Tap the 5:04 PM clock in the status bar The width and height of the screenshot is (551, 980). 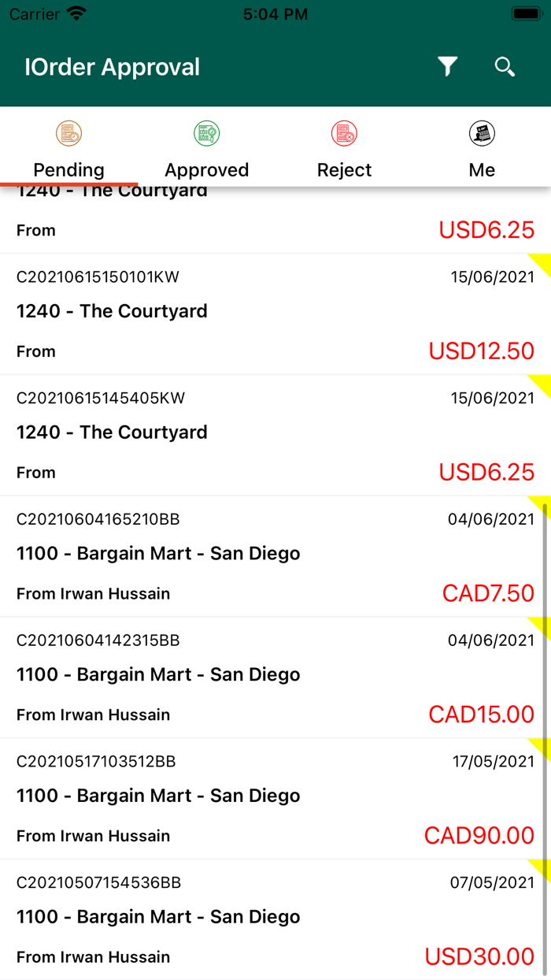pyautogui.click(x=275, y=13)
